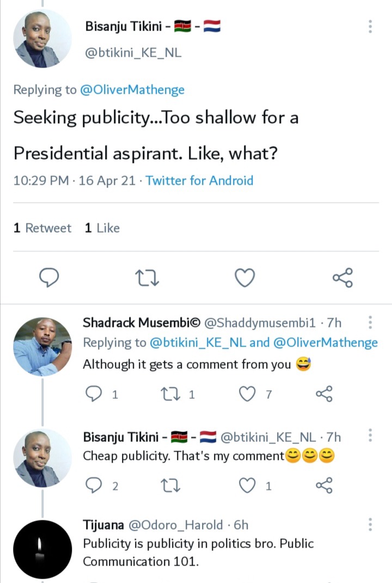Share the main tweet via share icon

tap(342, 277)
